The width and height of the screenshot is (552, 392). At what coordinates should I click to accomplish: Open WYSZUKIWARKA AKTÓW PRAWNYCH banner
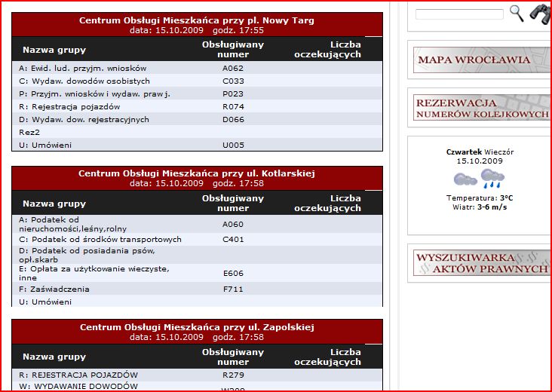point(481,263)
